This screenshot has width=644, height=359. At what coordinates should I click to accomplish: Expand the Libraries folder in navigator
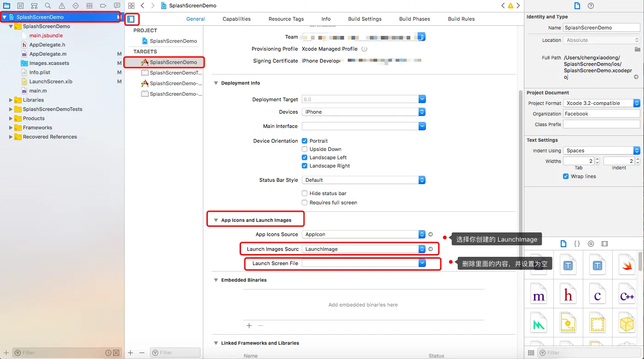tap(11, 100)
